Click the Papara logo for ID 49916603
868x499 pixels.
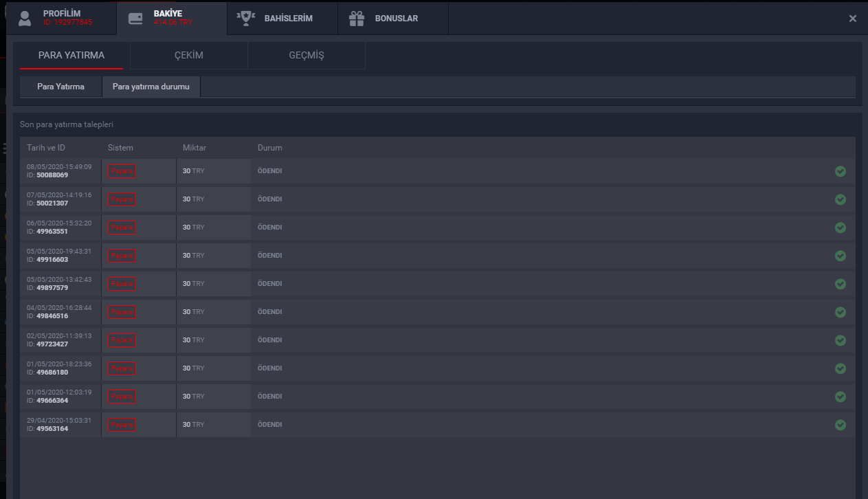pyautogui.click(x=122, y=256)
